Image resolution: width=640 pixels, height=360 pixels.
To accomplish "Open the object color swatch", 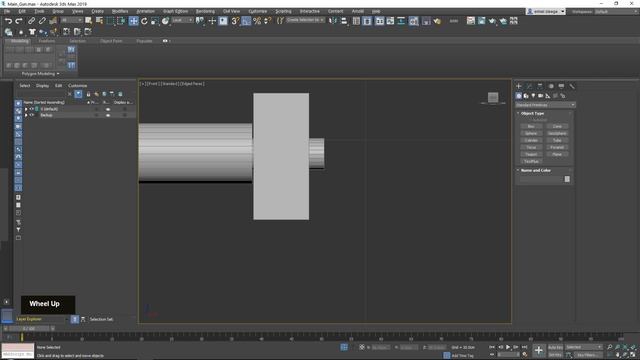I will 567,179.
